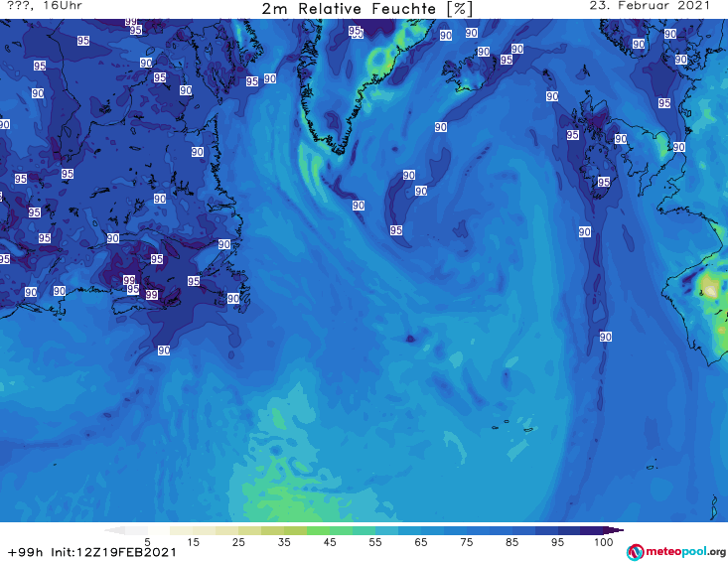
Task: Click the colorbar tick label '35'
Action: pyautogui.click(x=284, y=542)
